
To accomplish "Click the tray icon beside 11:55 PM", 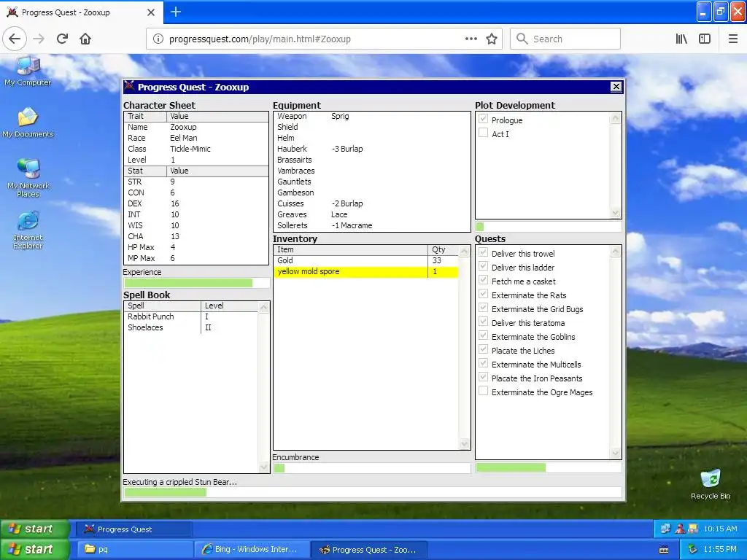I will [693, 550].
